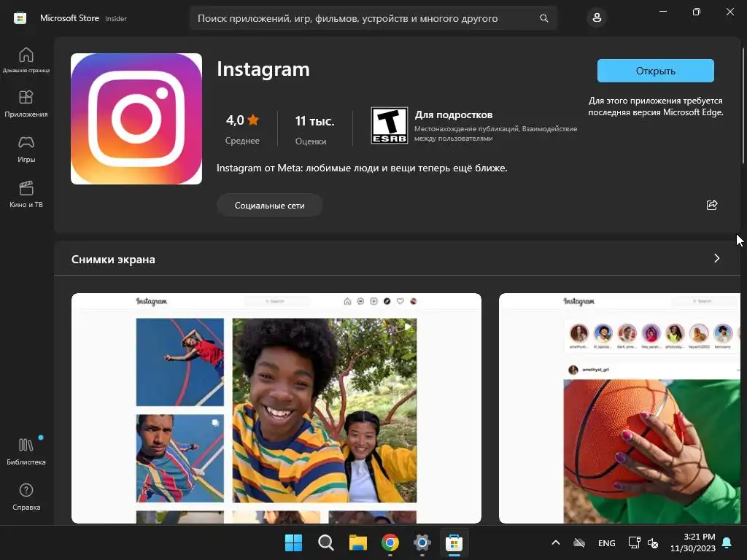Open the Movies and TV section
Screen dimensions: 747x560
pos(26,194)
